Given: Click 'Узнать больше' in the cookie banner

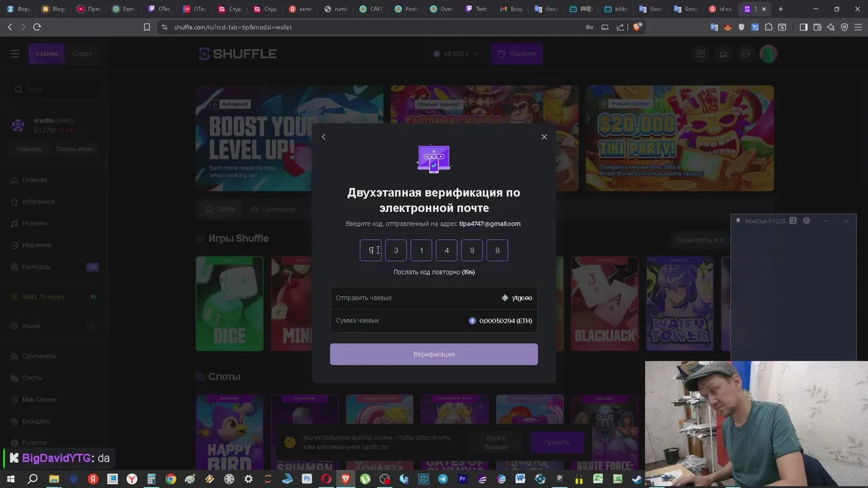Looking at the screenshot, I should (496, 442).
